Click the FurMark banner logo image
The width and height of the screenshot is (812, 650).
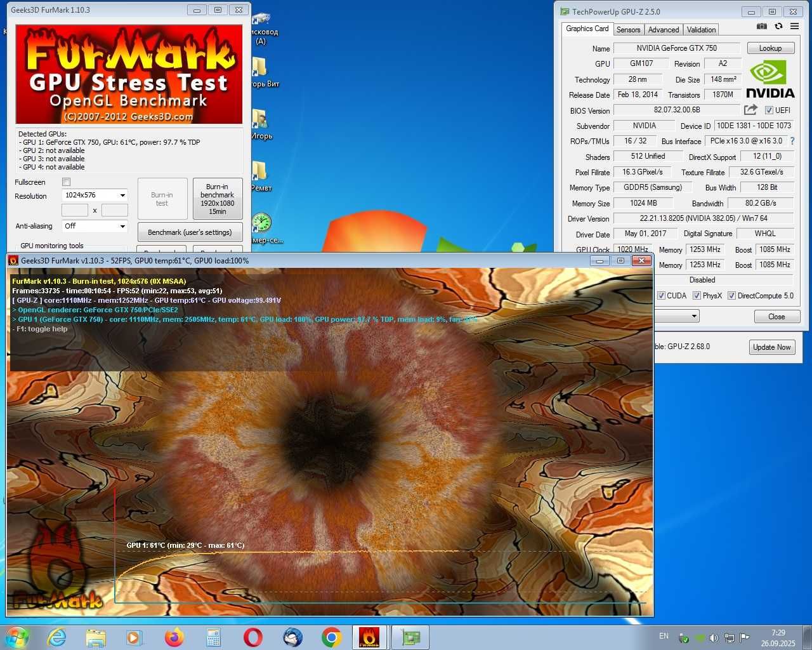(x=129, y=74)
